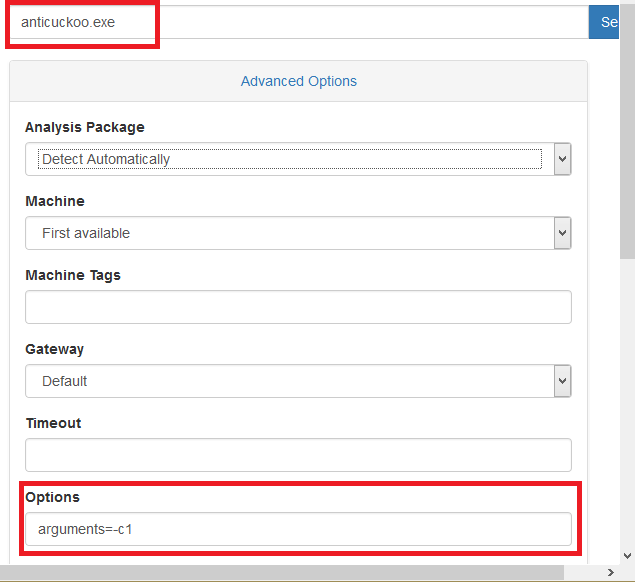Viewport: 635px width, 582px height.
Task: Click the horizontal scrollbar right arrow
Action: pyautogui.click(x=610, y=573)
